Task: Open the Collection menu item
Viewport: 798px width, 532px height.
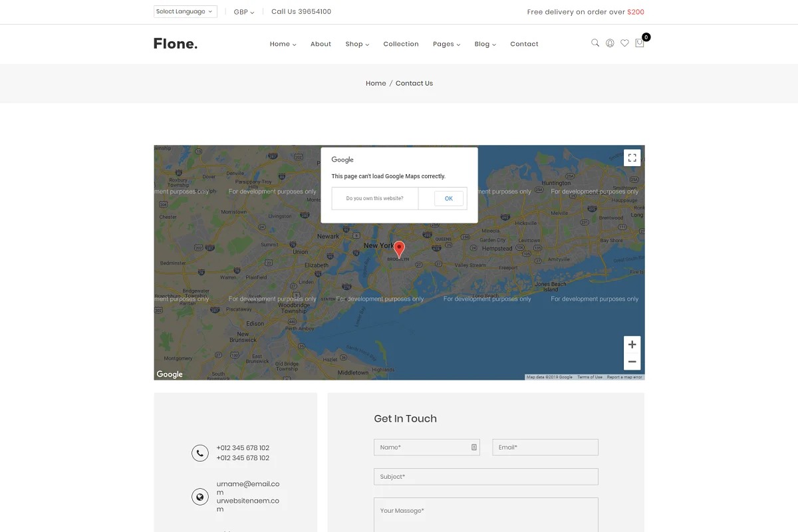Action: tap(401, 44)
